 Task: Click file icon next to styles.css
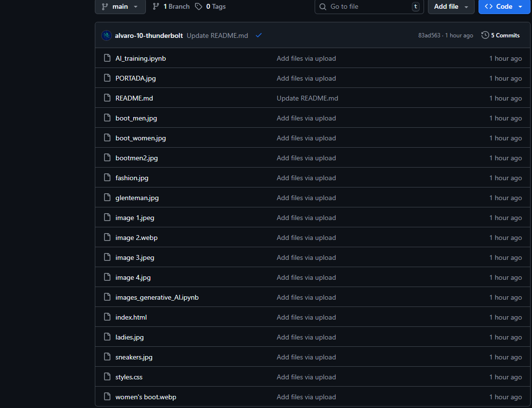(x=107, y=376)
